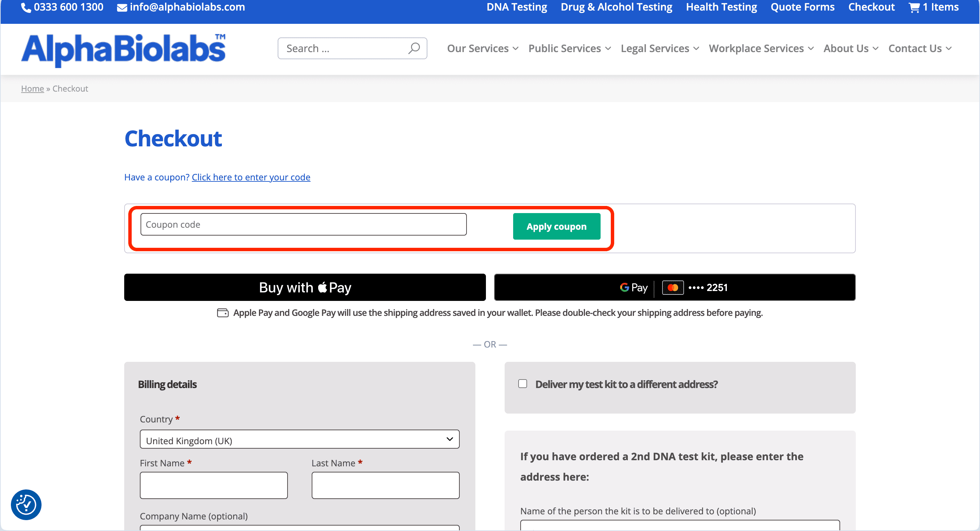Click Checkout in the top navigation bar
This screenshot has width=980, height=531.
pyautogui.click(x=871, y=7)
